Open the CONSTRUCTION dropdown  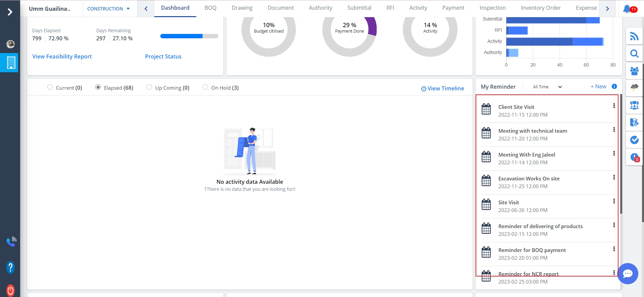(x=108, y=9)
